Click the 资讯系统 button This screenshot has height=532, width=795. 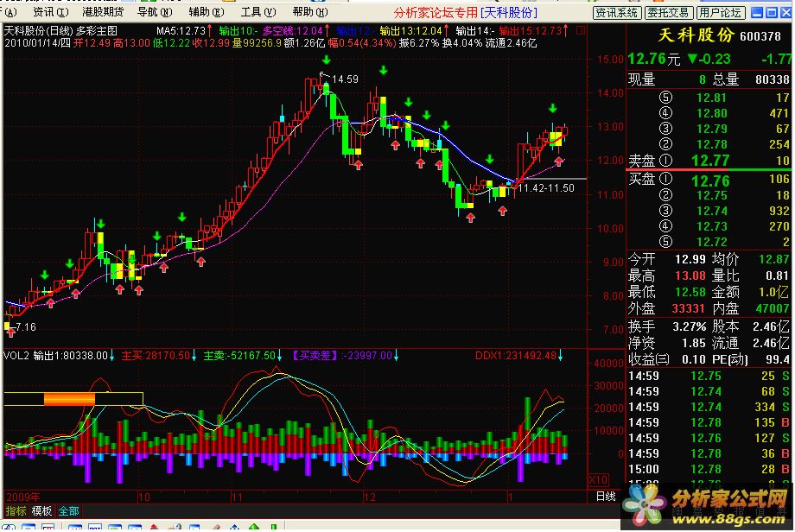[616, 13]
